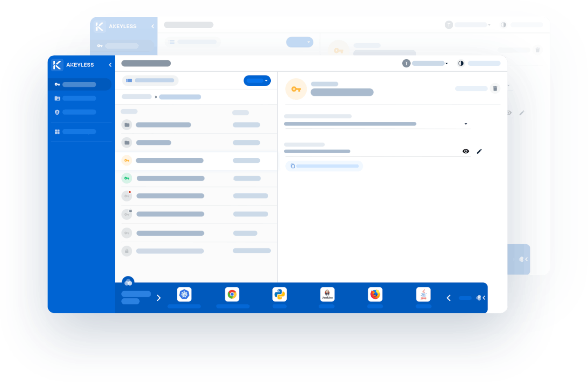Click the partially hidden blue tab in background window
588x382 pixels.
[519, 259]
